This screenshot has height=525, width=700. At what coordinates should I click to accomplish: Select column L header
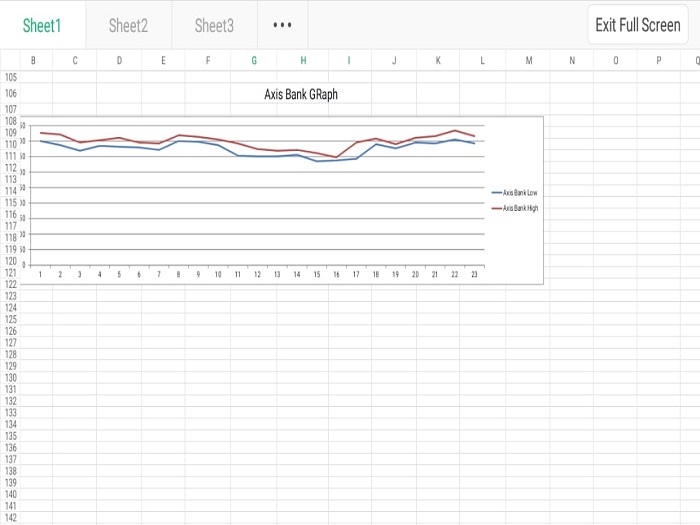pos(483,60)
